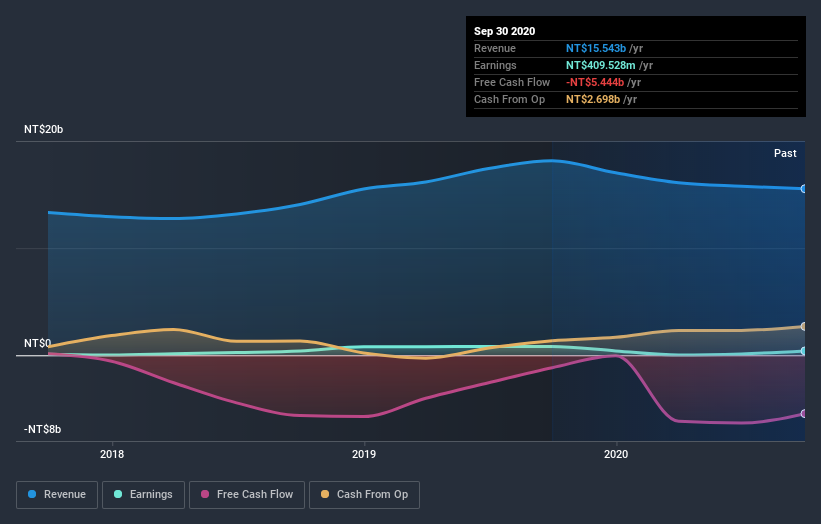
Task: Click the Earnings endpoint marker on the teal line
Action: pyautogui.click(x=803, y=351)
